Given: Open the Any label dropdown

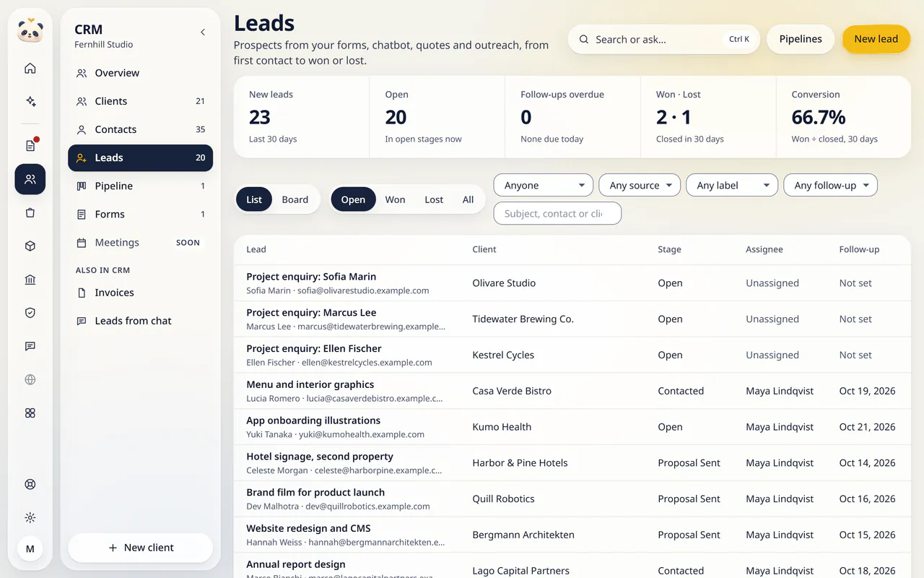Looking at the screenshot, I should (732, 185).
